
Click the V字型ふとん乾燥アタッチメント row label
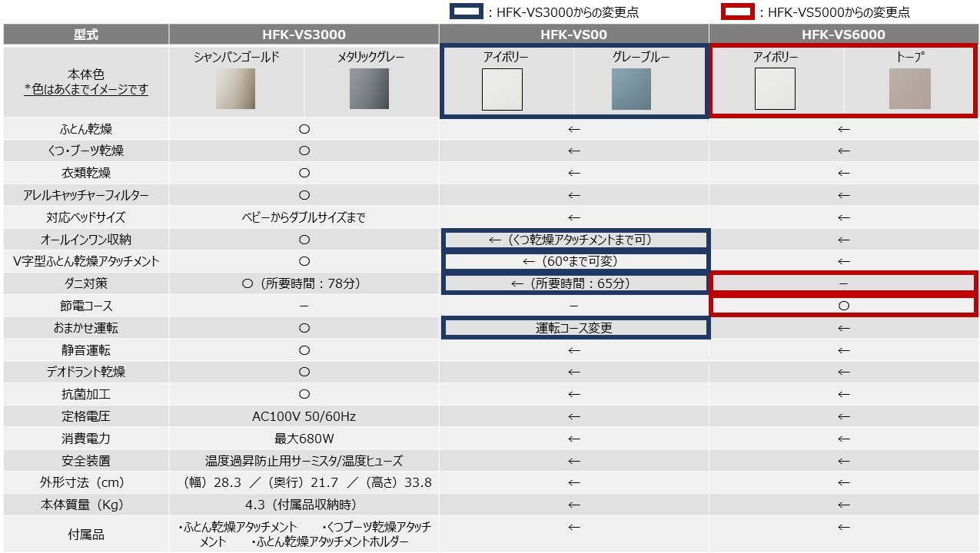pos(86,261)
